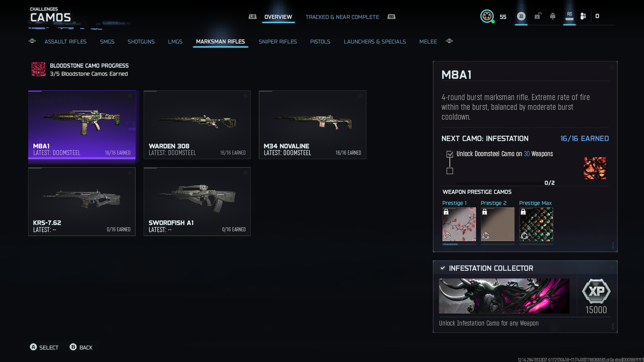Open the Sniper Rifles category
Viewport: 644px width, 362px height.
click(x=277, y=42)
